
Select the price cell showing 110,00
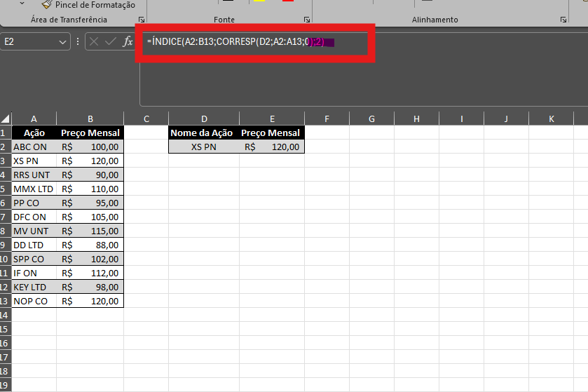[90, 189]
